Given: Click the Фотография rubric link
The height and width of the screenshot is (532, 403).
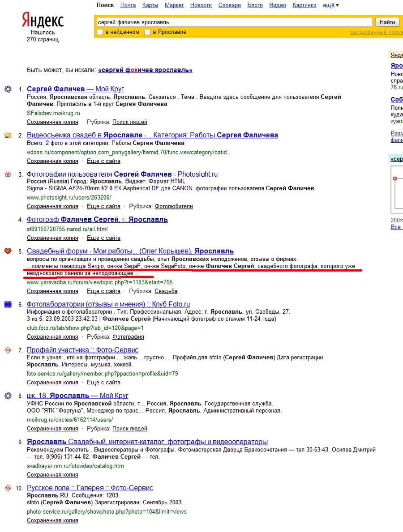Looking at the screenshot, I should pyautogui.click(x=129, y=337).
